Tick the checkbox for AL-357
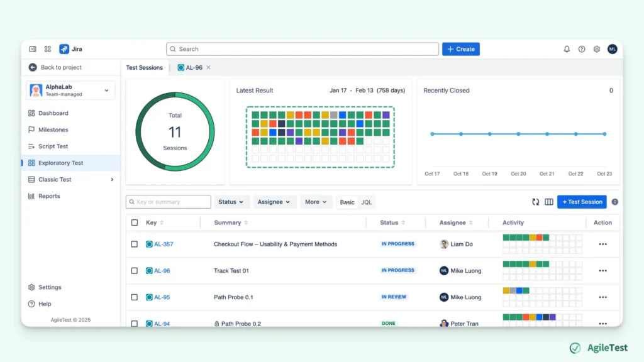The image size is (644, 362). (x=135, y=244)
